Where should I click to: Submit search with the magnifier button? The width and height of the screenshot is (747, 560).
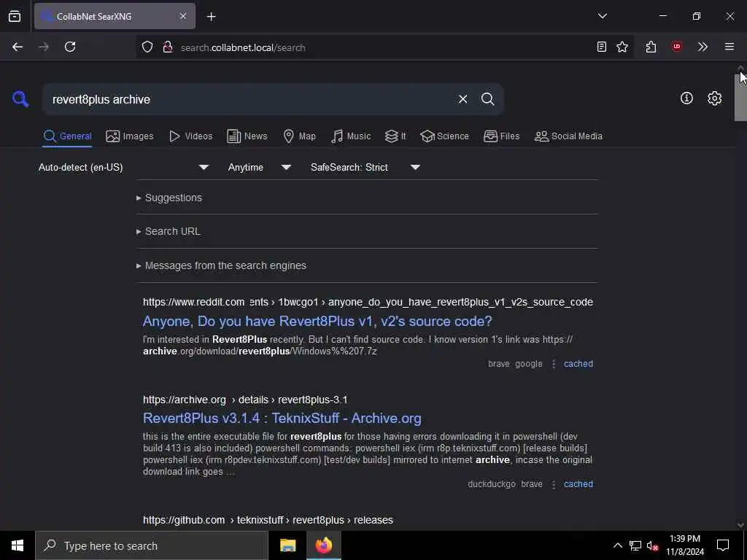coord(487,99)
